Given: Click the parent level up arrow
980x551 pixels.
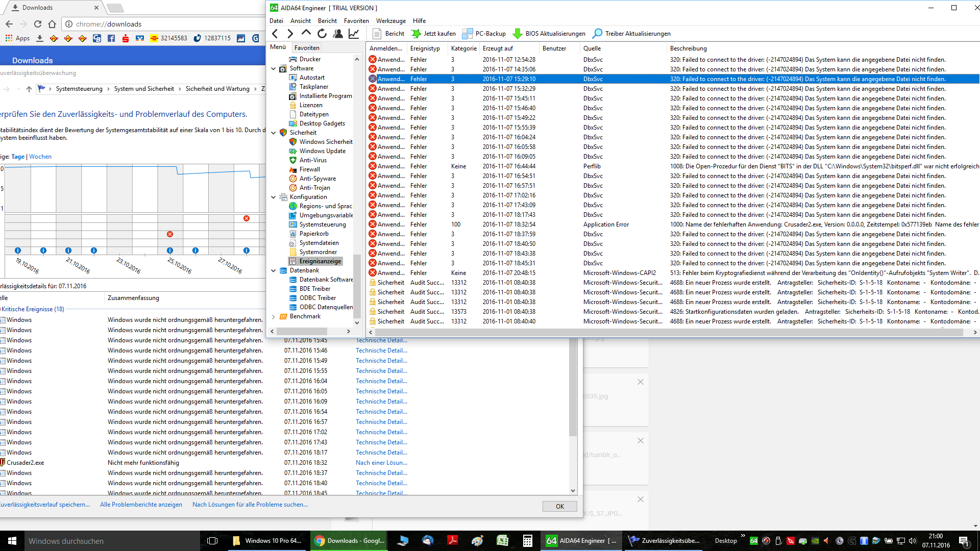Looking at the screenshot, I should [x=306, y=33].
